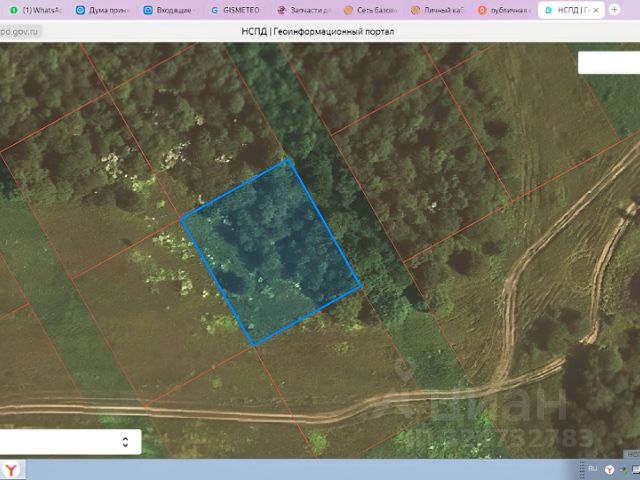Click the НСПД tab favicon
Screen dimensions: 640x480
(549, 11)
